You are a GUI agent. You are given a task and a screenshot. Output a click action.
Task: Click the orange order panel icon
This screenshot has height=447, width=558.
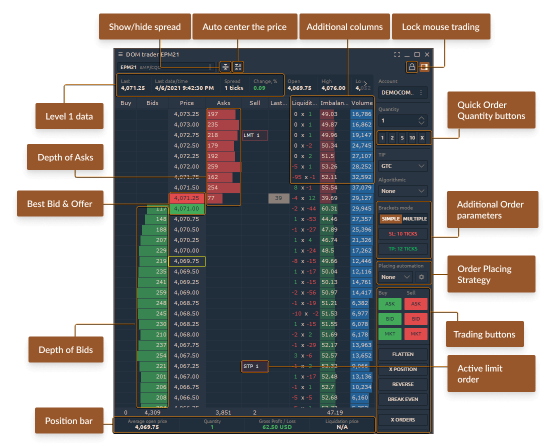pyautogui.click(x=424, y=67)
